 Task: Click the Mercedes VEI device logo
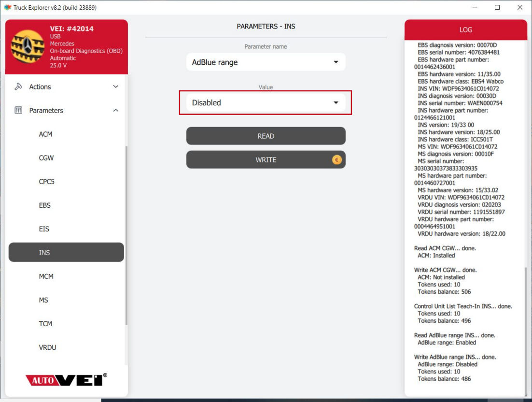[x=28, y=47]
